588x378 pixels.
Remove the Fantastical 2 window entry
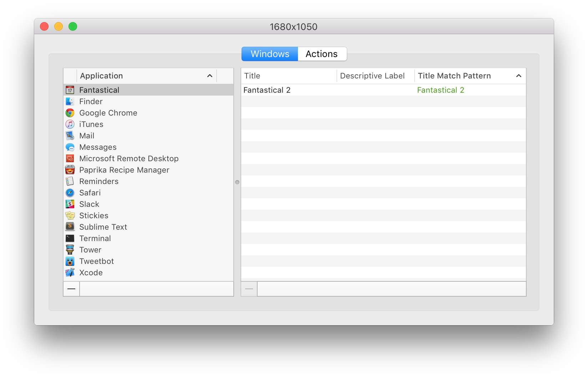(249, 289)
